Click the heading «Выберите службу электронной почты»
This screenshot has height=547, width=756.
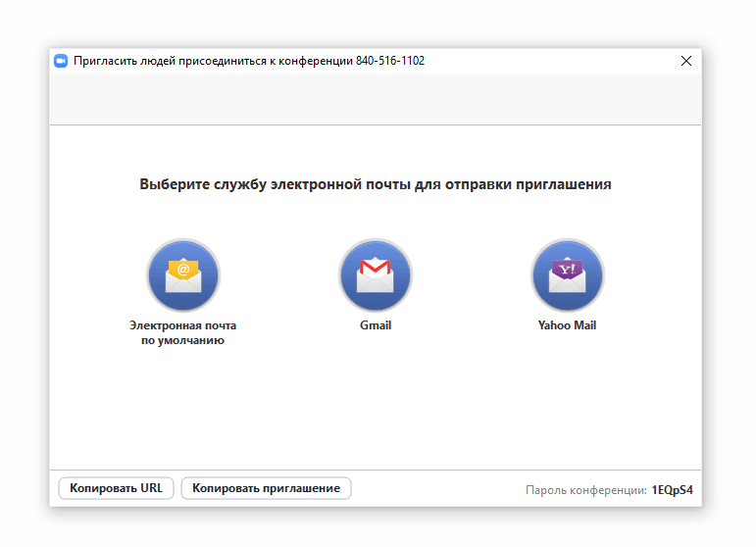pos(376,184)
